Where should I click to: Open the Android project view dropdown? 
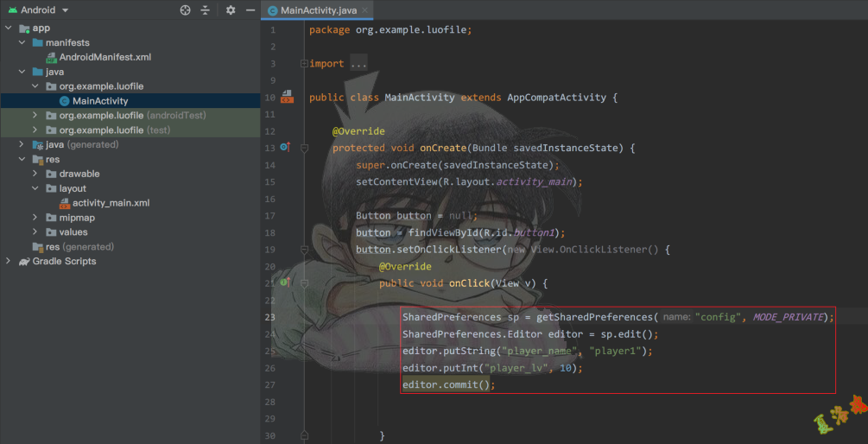[x=39, y=10]
